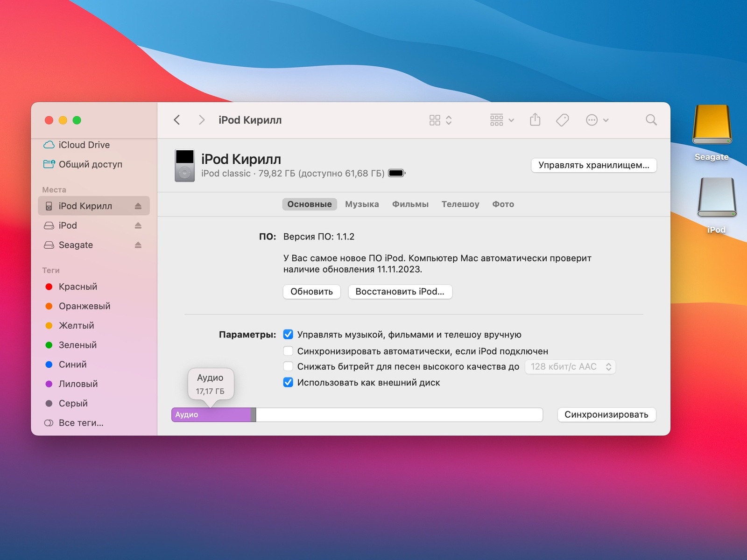Open the ellipsis action menu
This screenshot has width=747, height=560.
tap(597, 120)
